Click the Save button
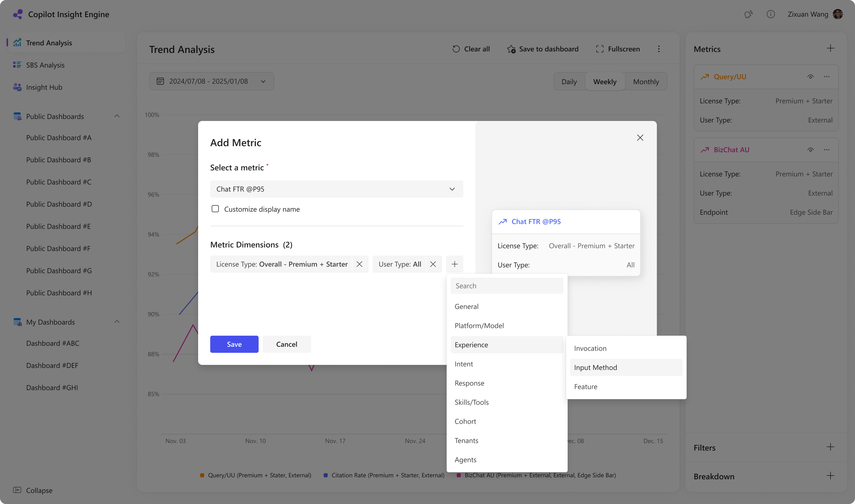 234,344
